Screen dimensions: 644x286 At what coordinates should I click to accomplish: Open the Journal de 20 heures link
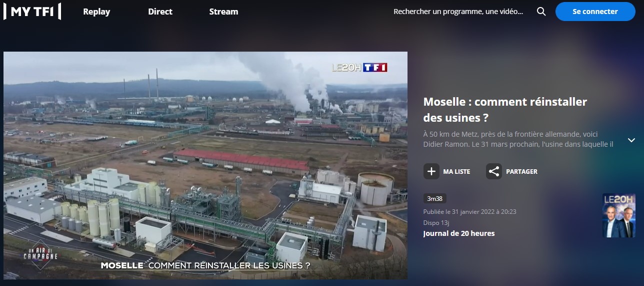point(459,233)
